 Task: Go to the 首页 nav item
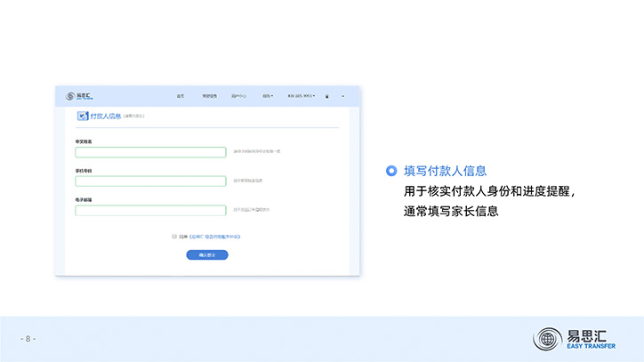point(181,95)
